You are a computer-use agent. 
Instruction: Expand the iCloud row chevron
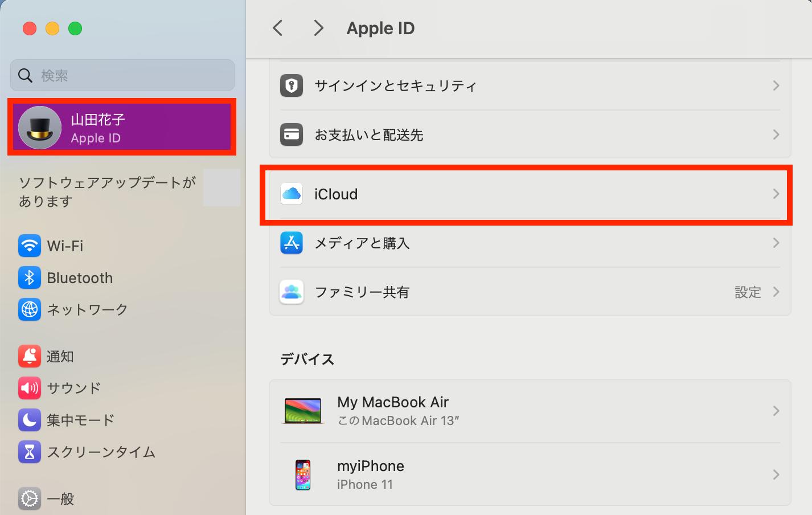776,194
